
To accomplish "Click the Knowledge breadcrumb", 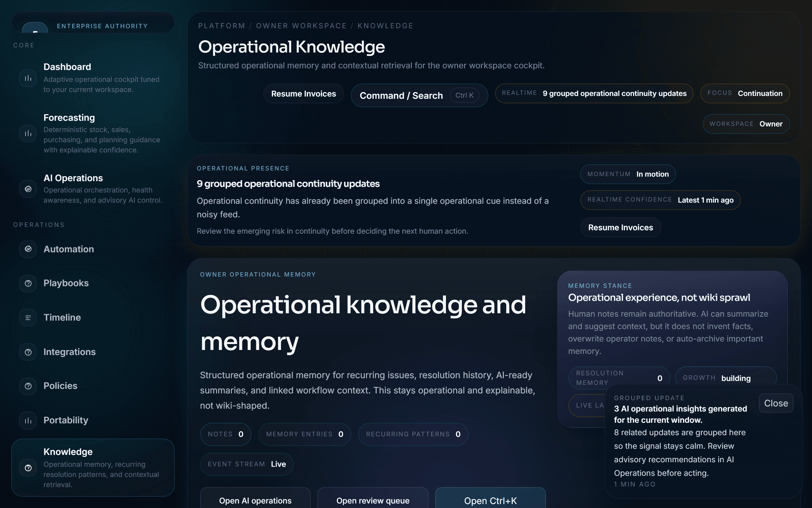I will pyautogui.click(x=385, y=26).
